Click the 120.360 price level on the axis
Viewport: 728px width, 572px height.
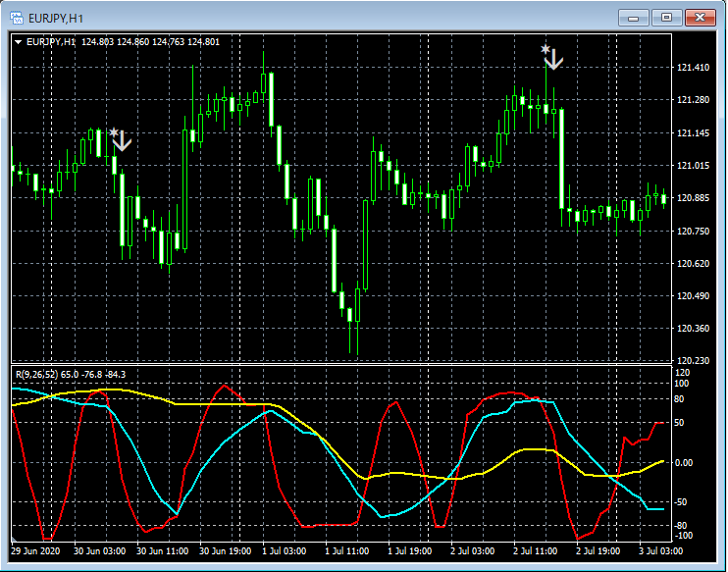pyautogui.click(x=694, y=329)
